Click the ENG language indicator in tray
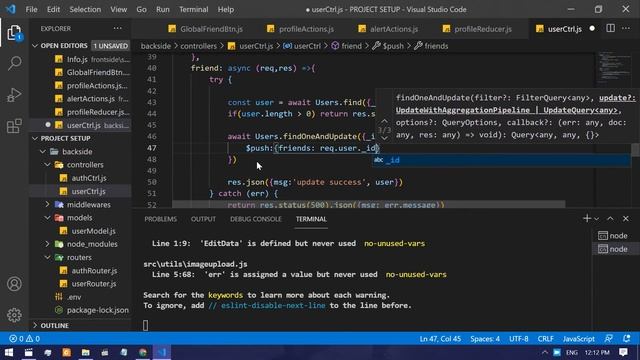 coord(571,352)
